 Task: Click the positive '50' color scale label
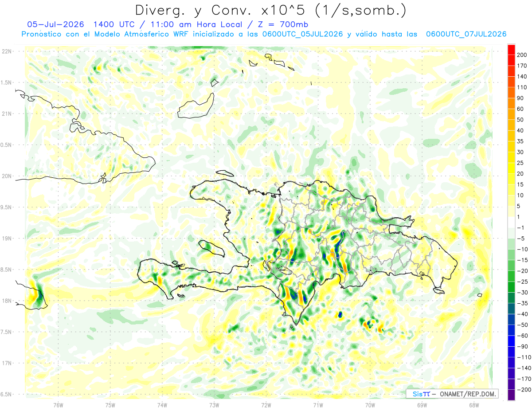(x=520, y=120)
